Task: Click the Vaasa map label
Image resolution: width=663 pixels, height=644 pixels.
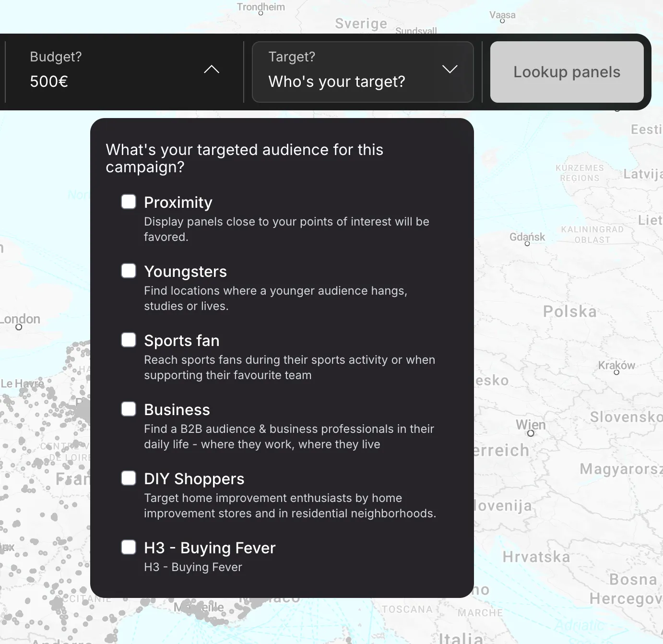Action: click(502, 15)
